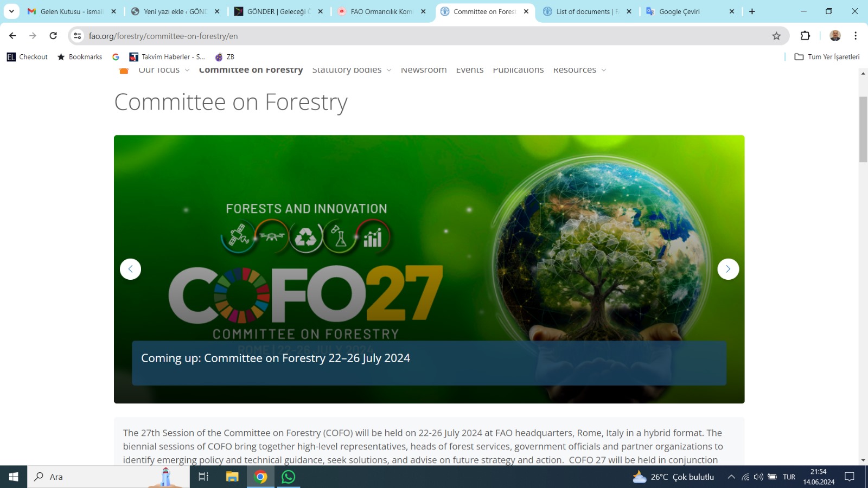
Task: Close the Google Çeviri tab
Action: click(732, 11)
